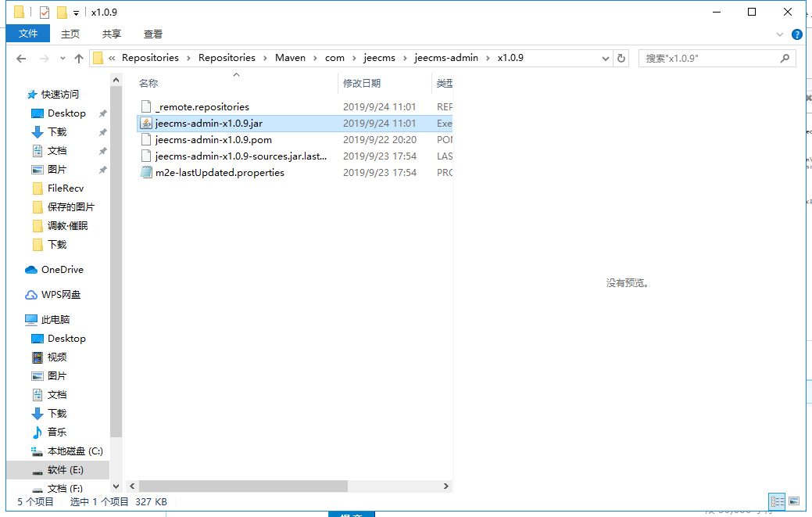Open 文档 (F:) drive
The height and width of the screenshot is (517, 812).
[65, 489]
